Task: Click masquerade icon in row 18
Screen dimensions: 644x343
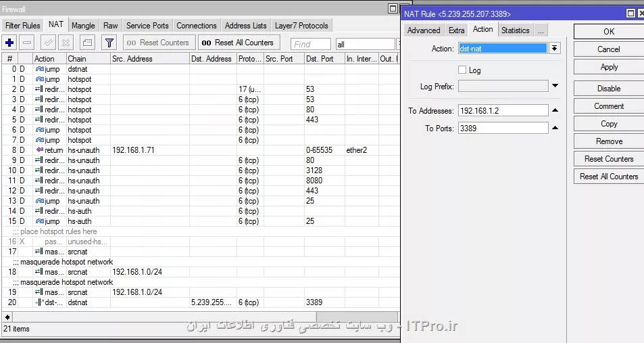Action: coord(39,272)
